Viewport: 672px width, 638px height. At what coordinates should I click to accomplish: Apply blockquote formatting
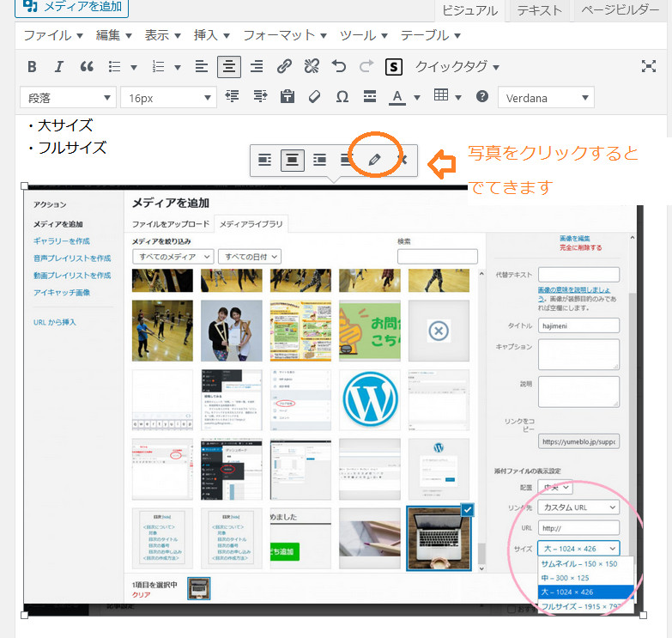tap(87, 67)
